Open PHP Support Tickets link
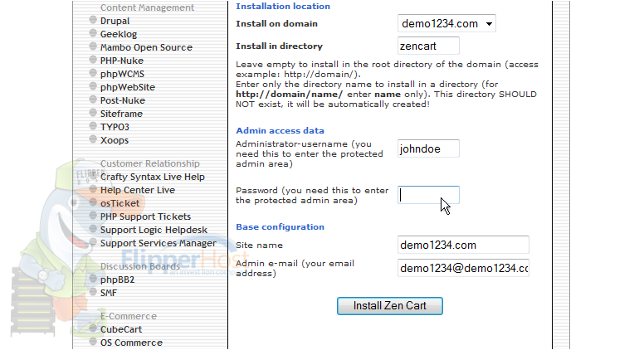Image resolution: width=644 pixels, height=350 pixels. click(145, 216)
